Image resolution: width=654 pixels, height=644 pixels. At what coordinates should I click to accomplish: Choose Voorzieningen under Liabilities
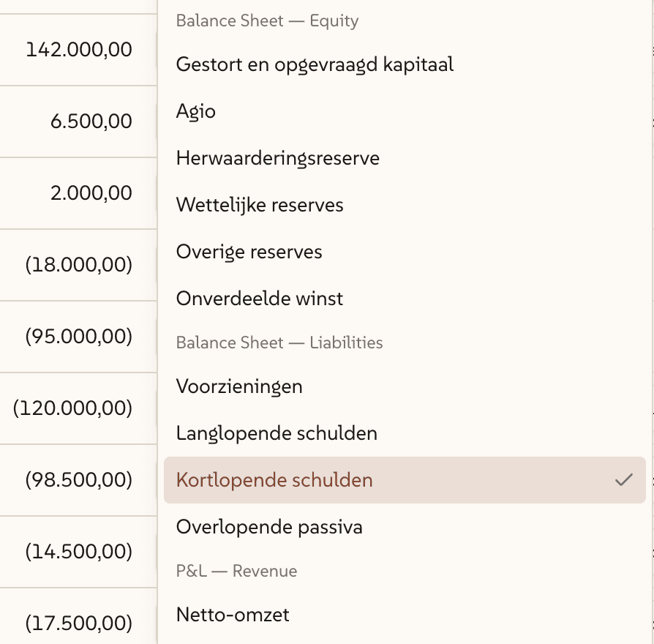pos(239,386)
